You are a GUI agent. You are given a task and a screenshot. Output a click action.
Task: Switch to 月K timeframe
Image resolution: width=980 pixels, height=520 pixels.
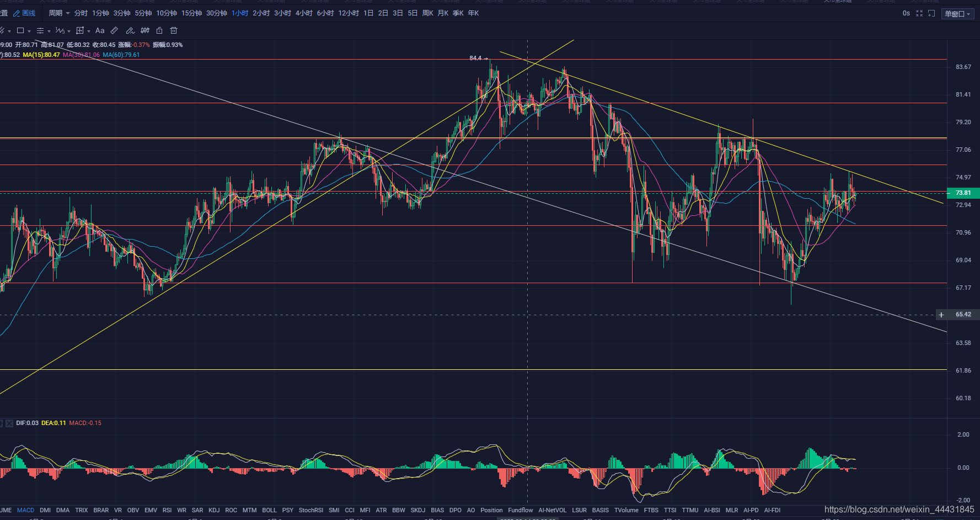(x=443, y=13)
